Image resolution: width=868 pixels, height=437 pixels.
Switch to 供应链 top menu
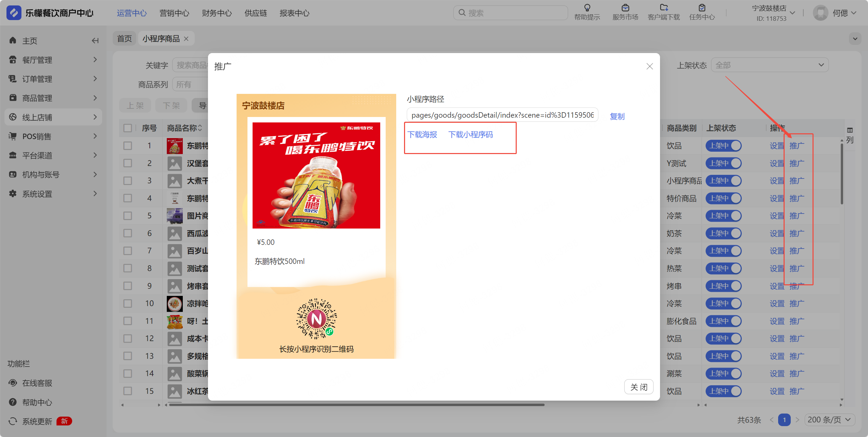[256, 13]
